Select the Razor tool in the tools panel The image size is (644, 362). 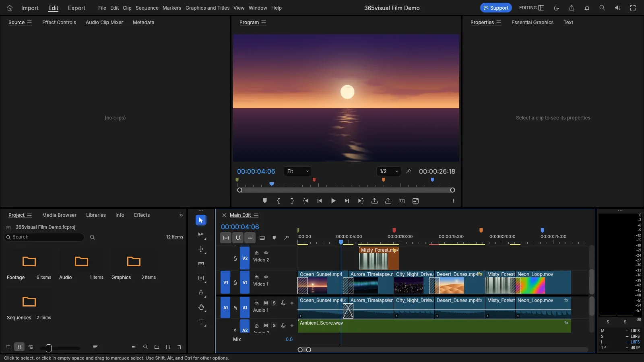201,264
